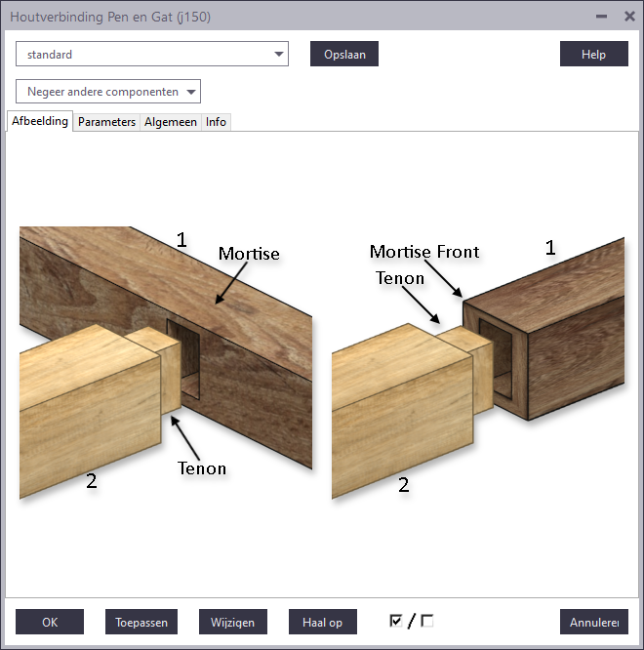Open Help for this joint dialog

[593, 55]
